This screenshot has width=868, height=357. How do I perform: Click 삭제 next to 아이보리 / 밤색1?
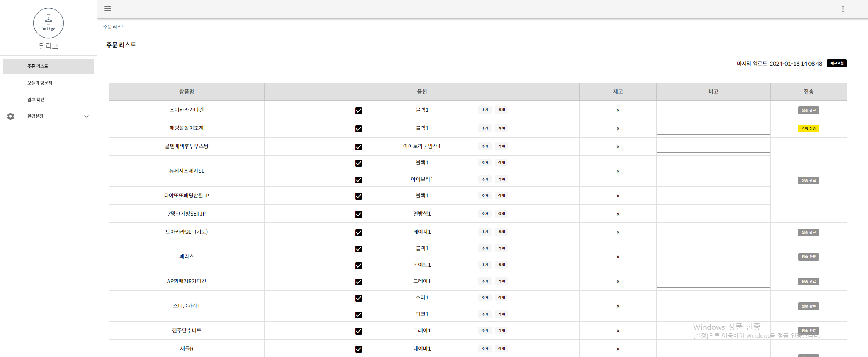[x=501, y=146]
